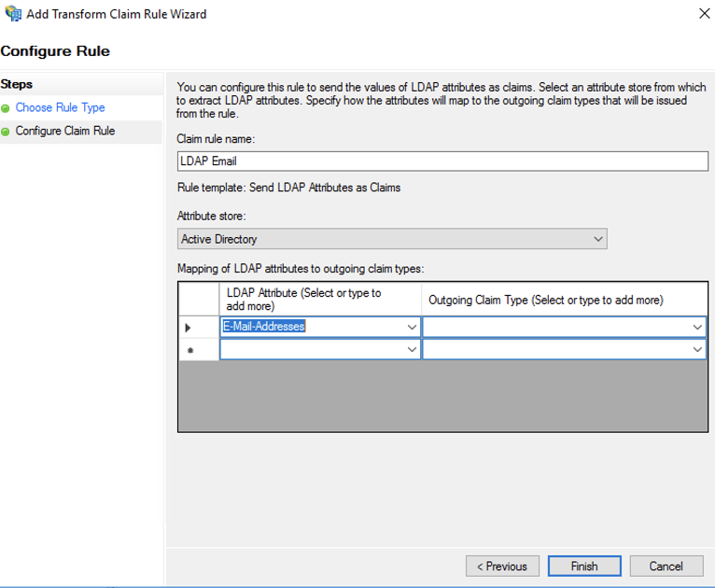Click Finish to create the rule
Screen dimensions: 715x588
coord(584,567)
